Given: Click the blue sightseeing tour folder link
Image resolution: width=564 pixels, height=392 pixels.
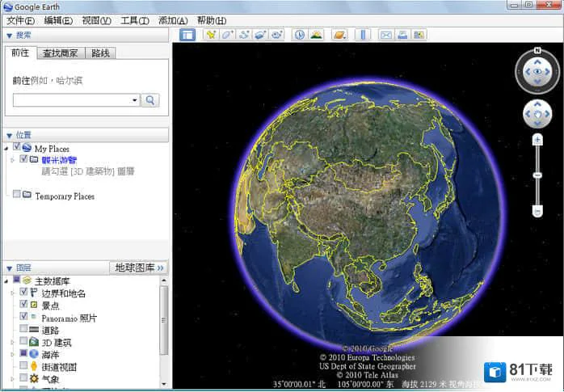Looking at the screenshot, I should [x=59, y=160].
